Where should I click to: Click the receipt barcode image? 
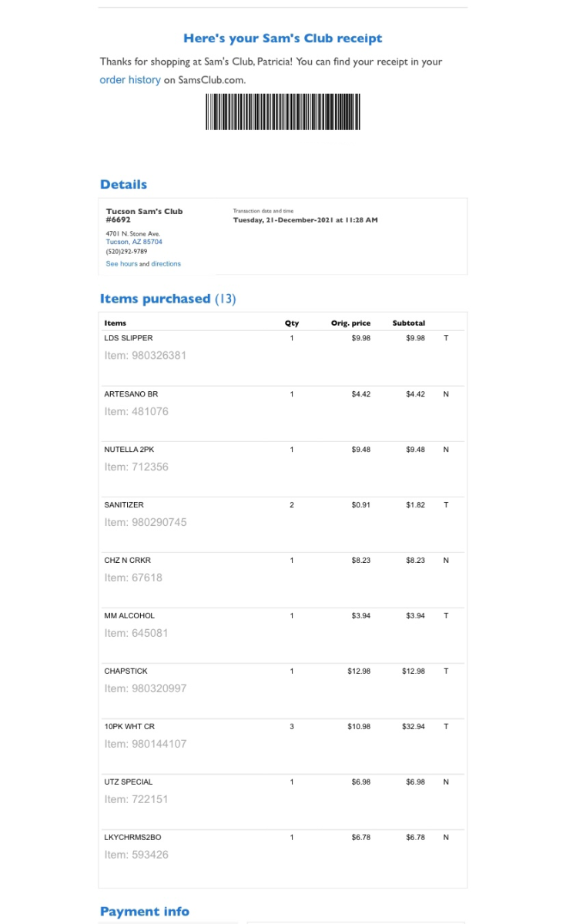(x=283, y=112)
